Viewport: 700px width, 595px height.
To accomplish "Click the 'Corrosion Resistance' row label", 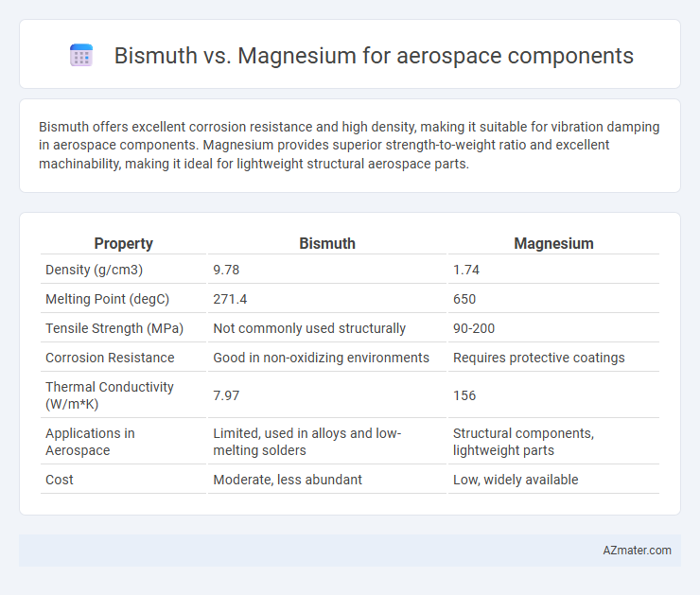I will click(x=110, y=358).
